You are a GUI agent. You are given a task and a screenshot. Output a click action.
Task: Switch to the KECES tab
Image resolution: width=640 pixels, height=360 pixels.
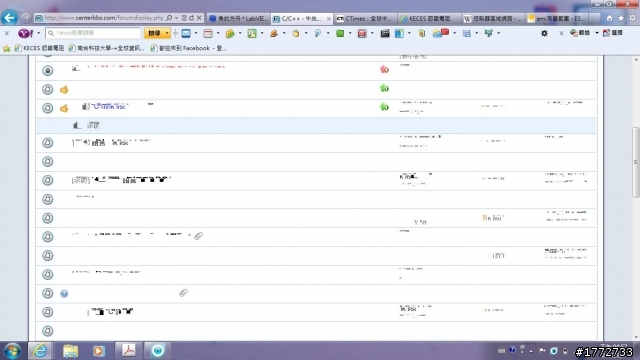pos(429,19)
